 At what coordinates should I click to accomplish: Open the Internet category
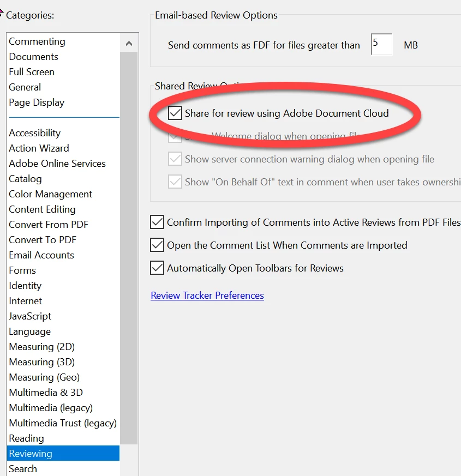[25, 301]
